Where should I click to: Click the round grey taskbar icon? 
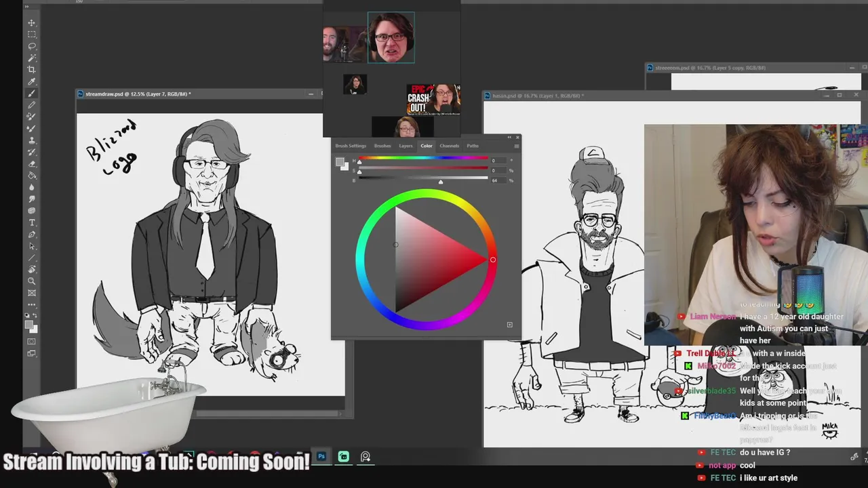366,456
